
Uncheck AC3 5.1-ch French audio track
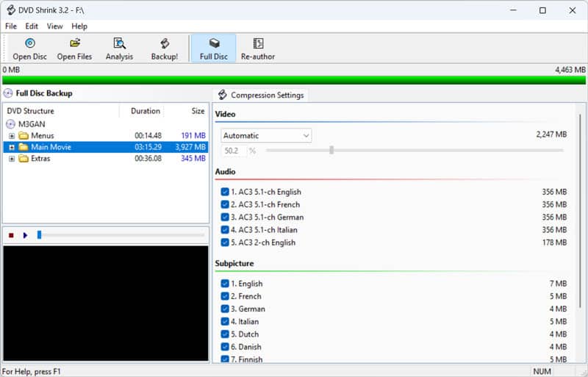click(225, 205)
